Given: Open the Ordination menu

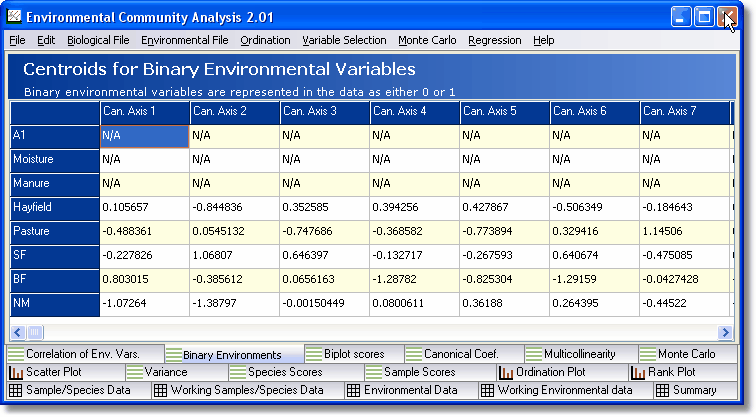Looking at the screenshot, I should click(265, 40).
